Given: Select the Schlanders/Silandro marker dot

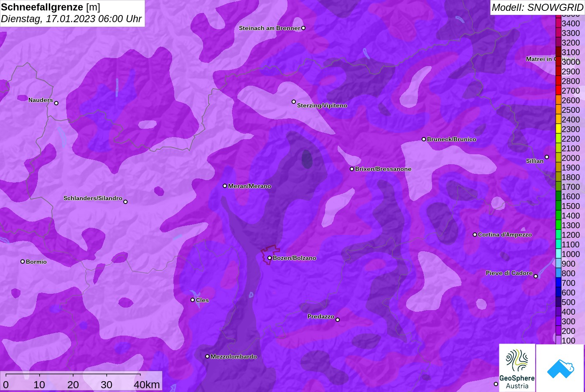Looking at the screenshot, I should pyautogui.click(x=125, y=202).
